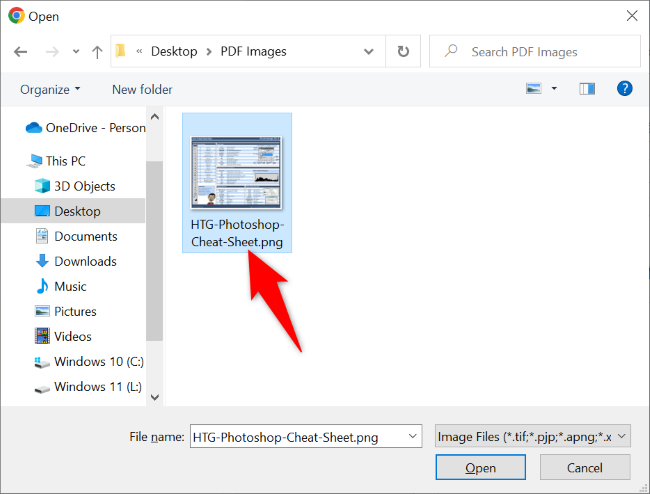Select Desktop in navigation pane
Screen dimensions: 650x494
73,211
